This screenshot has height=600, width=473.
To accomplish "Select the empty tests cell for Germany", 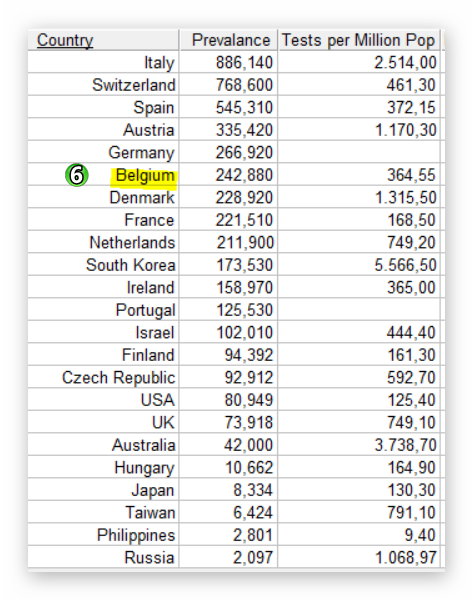I will click(x=359, y=152).
